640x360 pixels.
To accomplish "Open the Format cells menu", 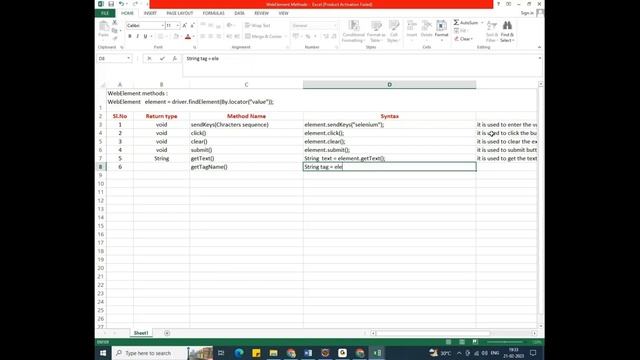I will click(x=441, y=30).
